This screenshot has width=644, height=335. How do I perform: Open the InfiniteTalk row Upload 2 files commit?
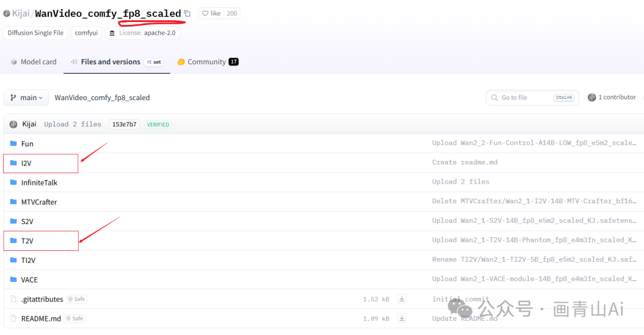pyautogui.click(x=461, y=181)
